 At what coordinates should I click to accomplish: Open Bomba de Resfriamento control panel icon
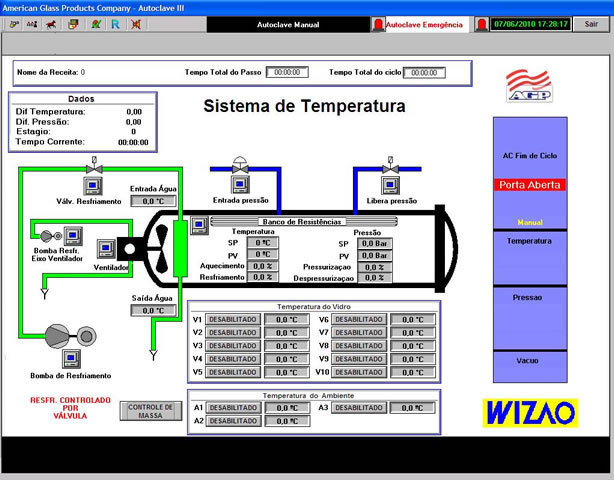(71, 359)
